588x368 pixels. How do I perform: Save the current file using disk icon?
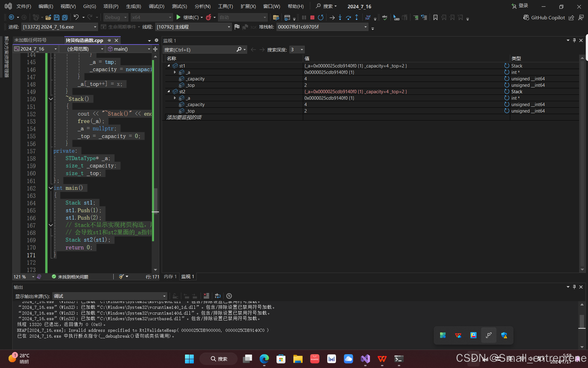56,17
